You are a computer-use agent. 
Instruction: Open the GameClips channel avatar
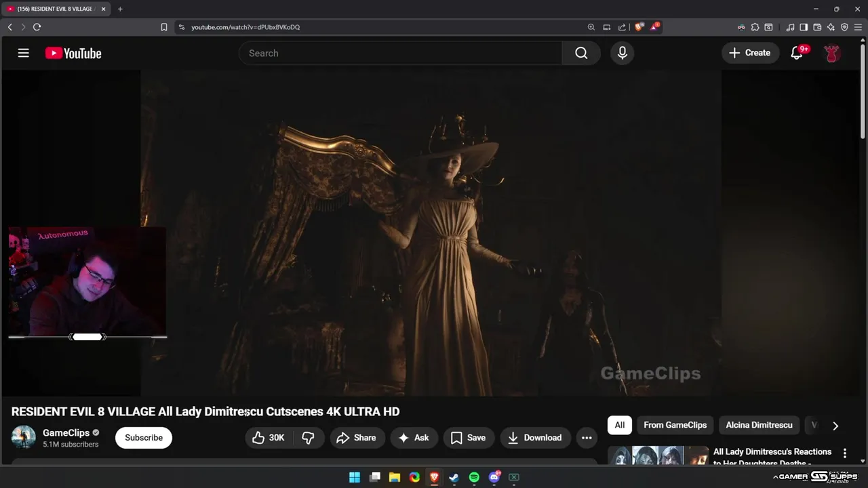point(24,437)
